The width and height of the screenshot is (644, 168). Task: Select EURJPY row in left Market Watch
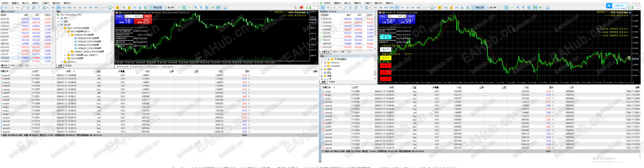coord(26,33)
